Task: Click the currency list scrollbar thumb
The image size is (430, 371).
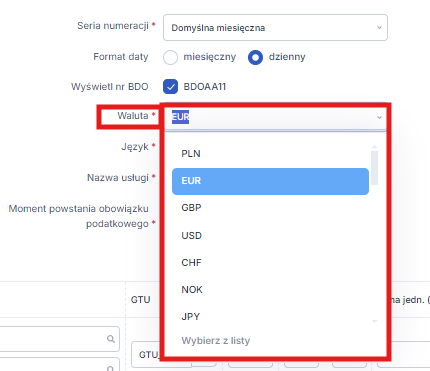Action: click(374, 168)
